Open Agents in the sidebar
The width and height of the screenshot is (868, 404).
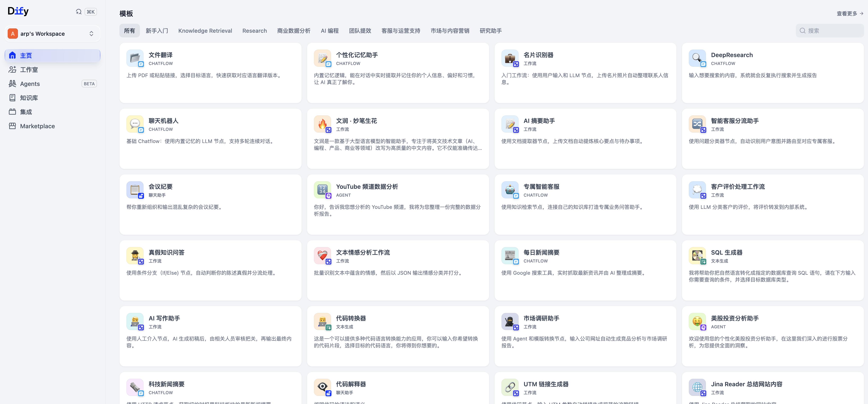[53, 84]
